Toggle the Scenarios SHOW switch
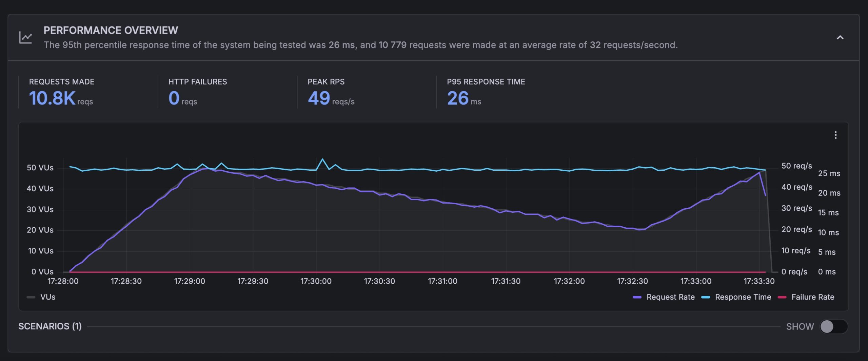 833,326
